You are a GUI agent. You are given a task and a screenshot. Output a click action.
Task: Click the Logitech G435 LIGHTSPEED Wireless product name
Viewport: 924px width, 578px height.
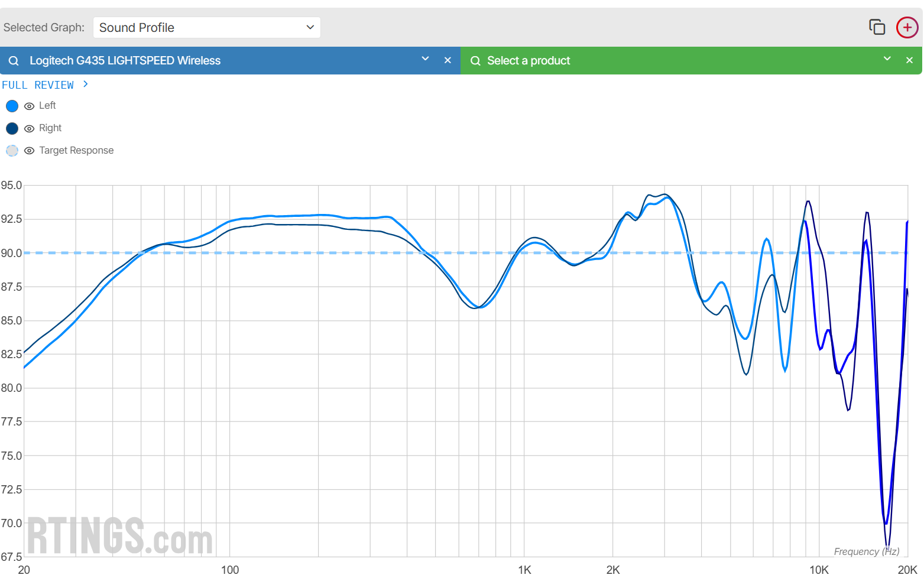click(125, 61)
